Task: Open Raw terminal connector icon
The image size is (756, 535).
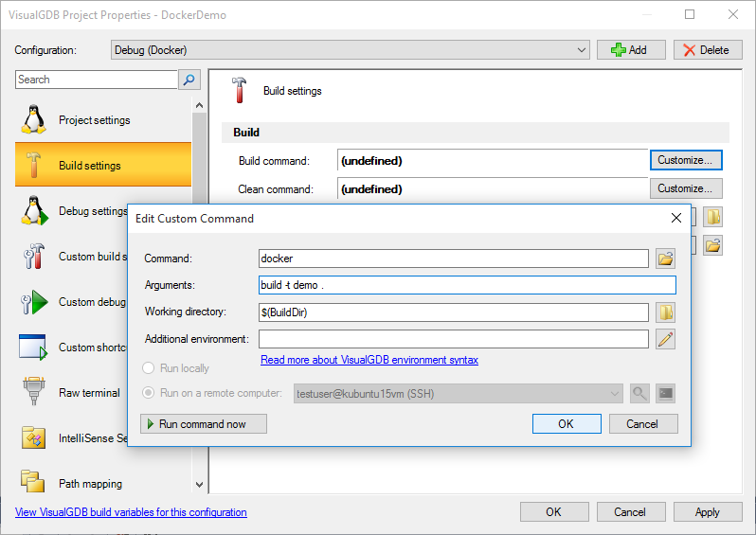Action: tap(33, 392)
